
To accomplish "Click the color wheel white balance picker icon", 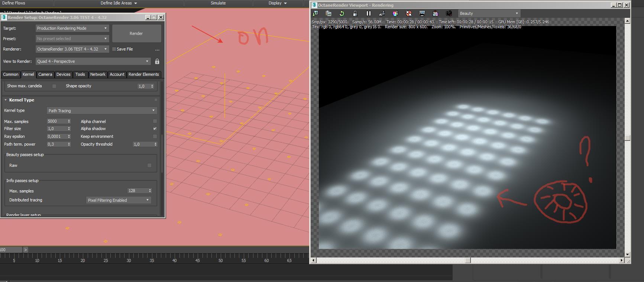I will [395, 13].
